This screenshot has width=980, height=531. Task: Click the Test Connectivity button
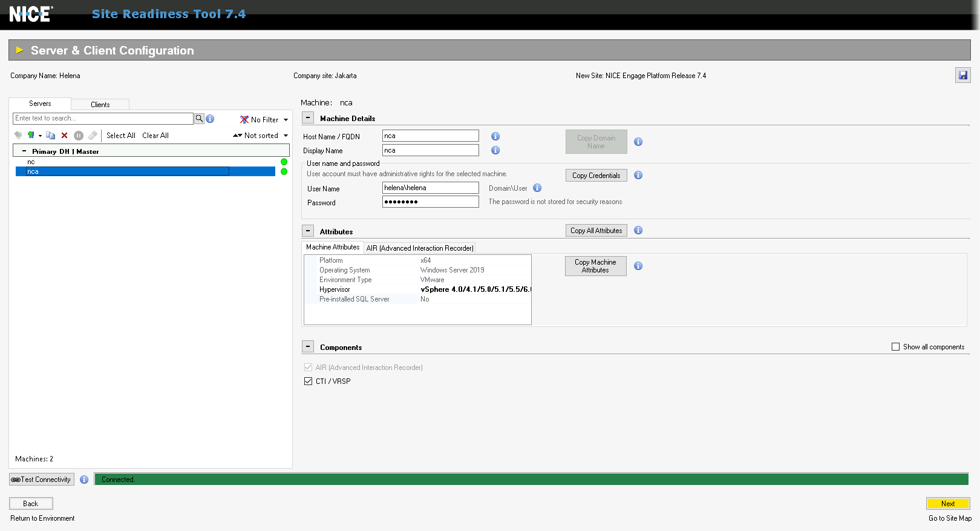click(x=41, y=480)
